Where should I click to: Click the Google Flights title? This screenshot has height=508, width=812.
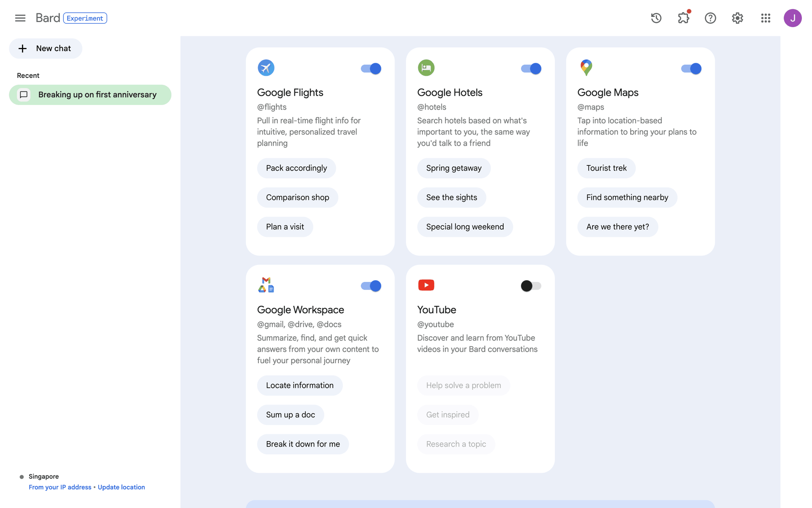pyautogui.click(x=290, y=93)
